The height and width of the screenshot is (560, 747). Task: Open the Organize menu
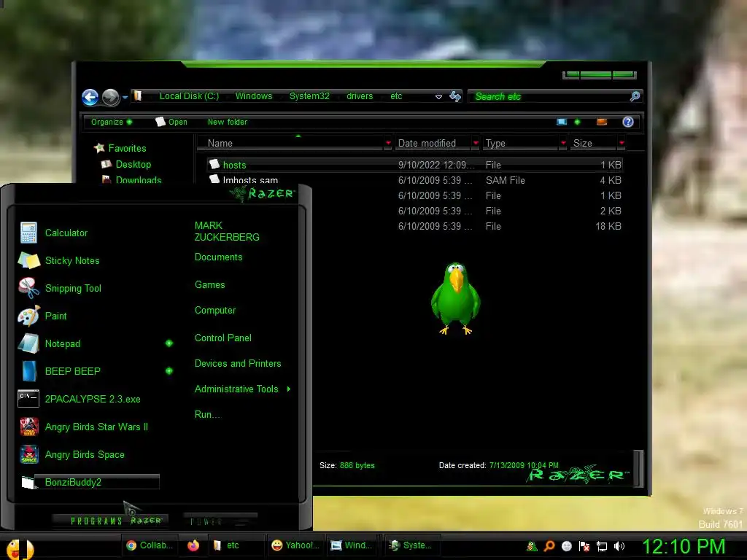[112, 122]
